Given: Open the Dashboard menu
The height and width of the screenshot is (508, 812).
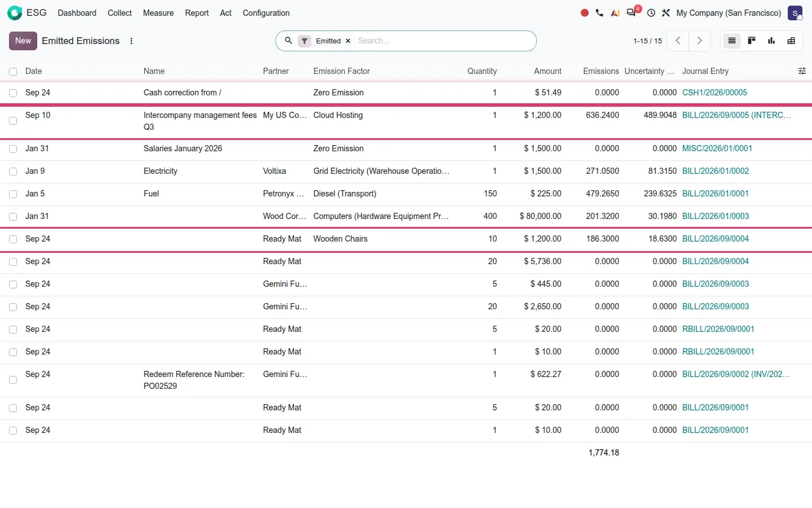Looking at the screenshot, I should 77,12.
